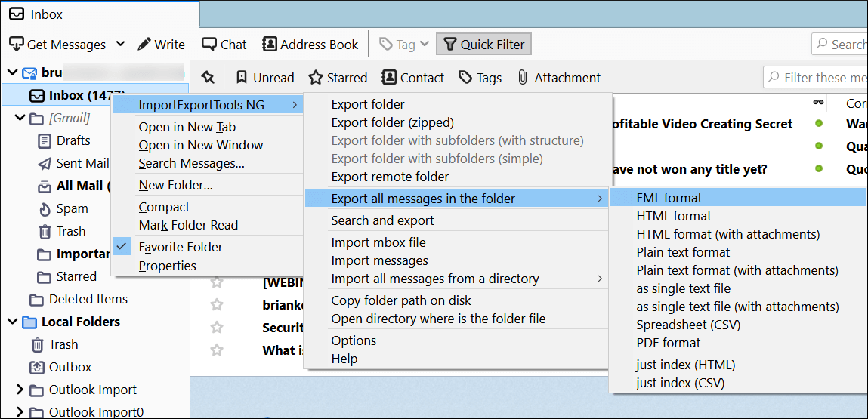This screenshot has width=868, height=419.
Task: Toggle the Attachment quick filter
Action: click(558, 78)
